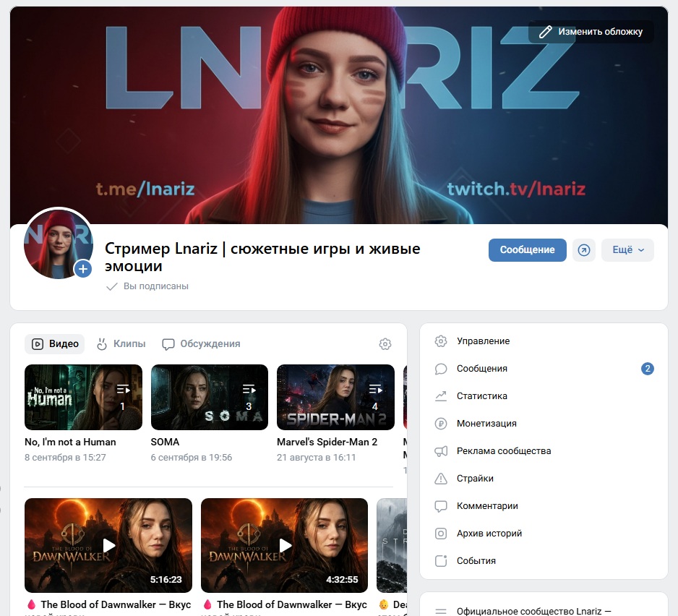The width and height of the screenshot is (678, 616).
Task: Open Реклама сообщества menu item
Action: click(x=544, y=450)
